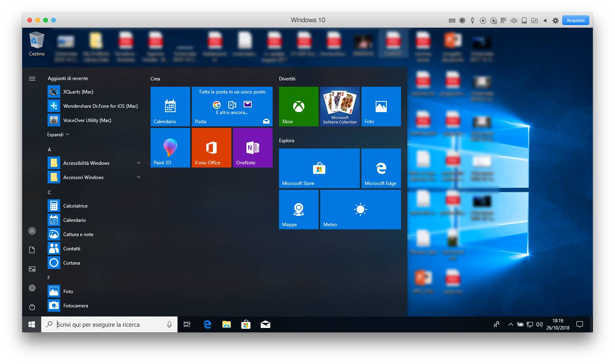Open Pictures icon in Start sidebar
615x364 pixels.
point(32,269)
